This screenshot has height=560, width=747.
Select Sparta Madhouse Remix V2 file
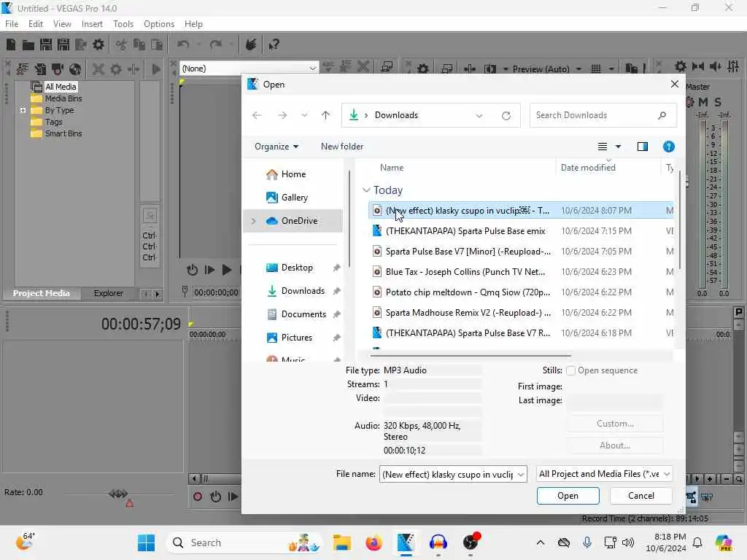click(520, 313)
